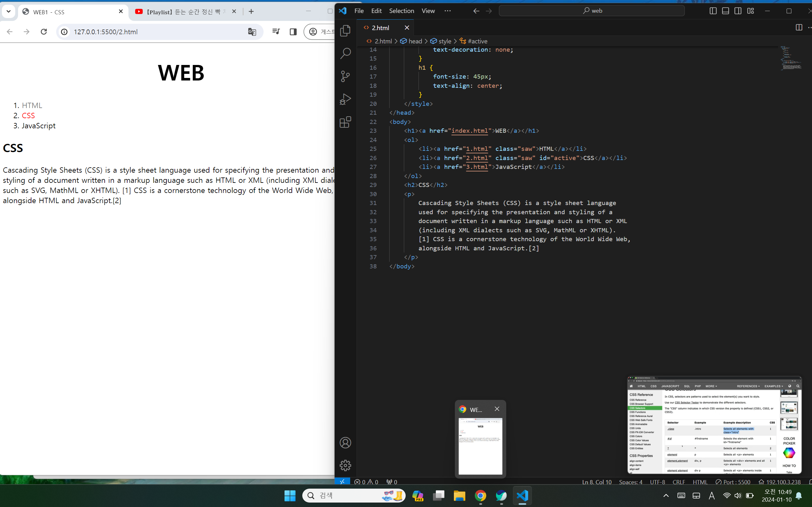Switch to the WEB1 - CSS browser tab
The width and height of the screenshot is (812, 507).
click(x=49, y=12)
